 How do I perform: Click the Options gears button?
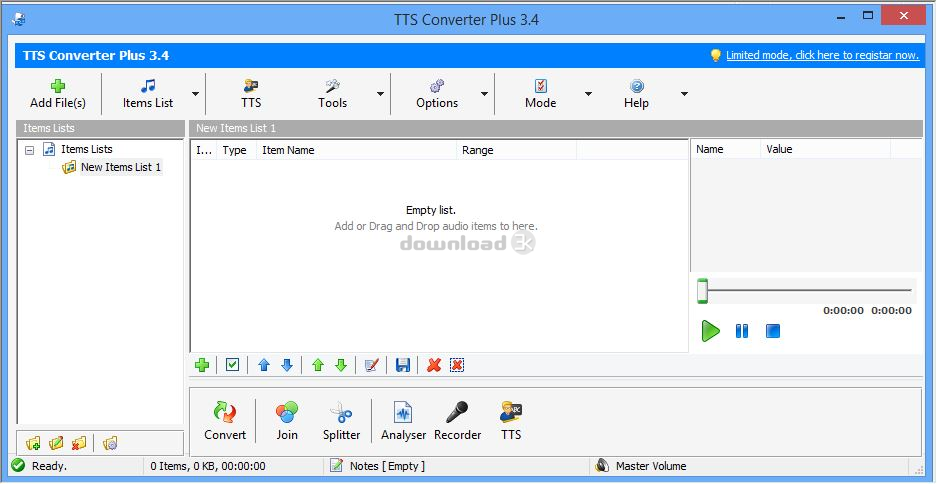[437, 94]
